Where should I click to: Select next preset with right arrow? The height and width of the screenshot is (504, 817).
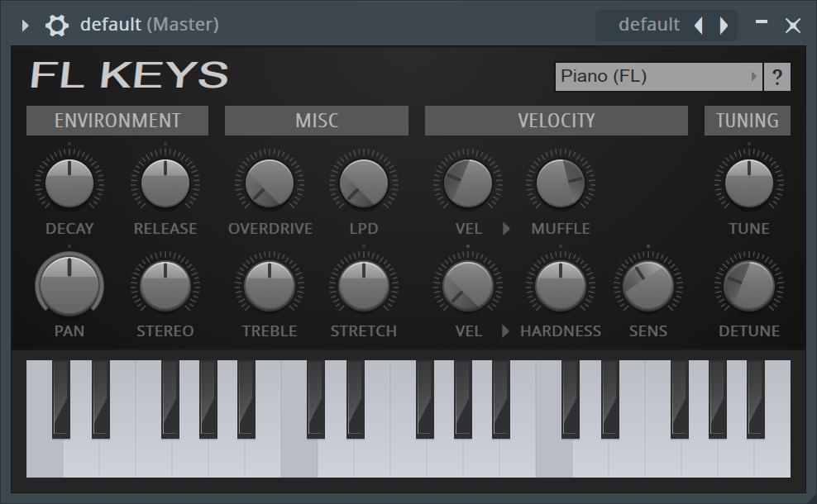coord(724,26)
